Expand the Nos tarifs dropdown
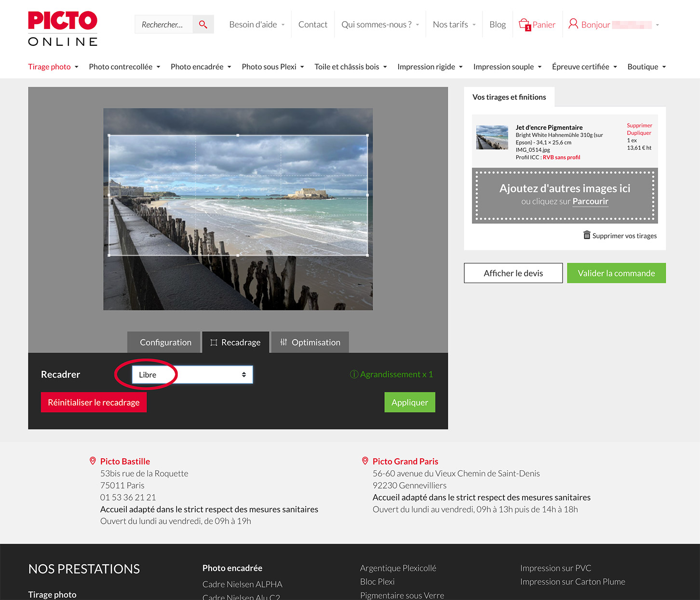 coord(454,25)
